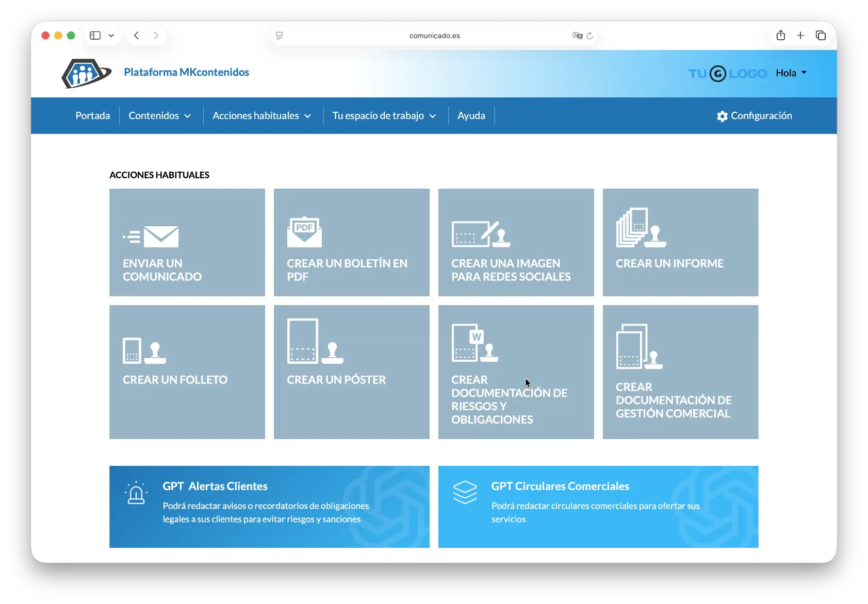
Task: Click the stacked pages report icon
Action: coord(641,228)
